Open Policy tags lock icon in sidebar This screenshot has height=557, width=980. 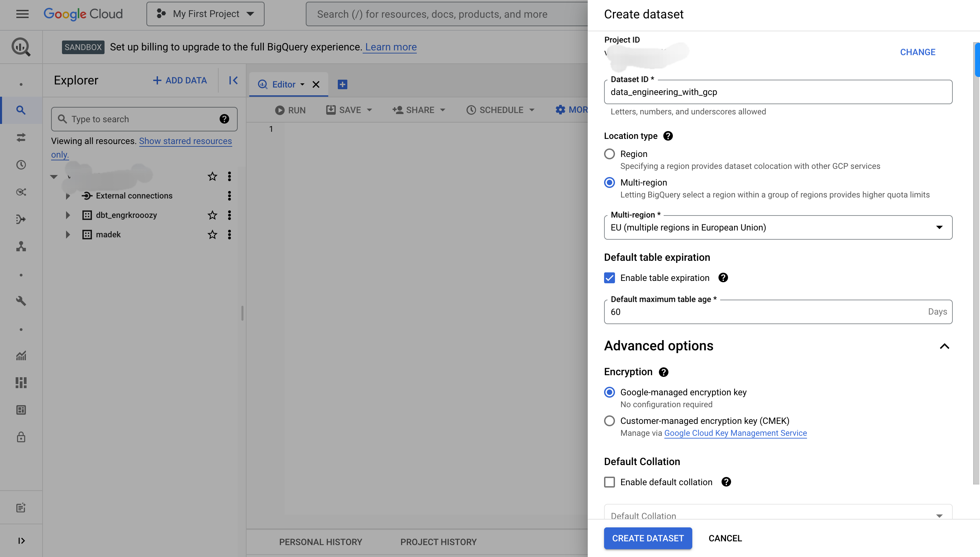[x=21, y=437]
